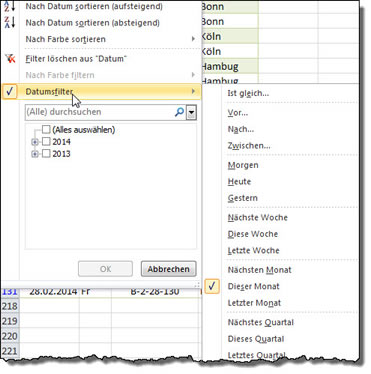Click the clear filter funnel icon
Image resolution: width=371 pixels, height=374 pixels.
pos(11,59)
